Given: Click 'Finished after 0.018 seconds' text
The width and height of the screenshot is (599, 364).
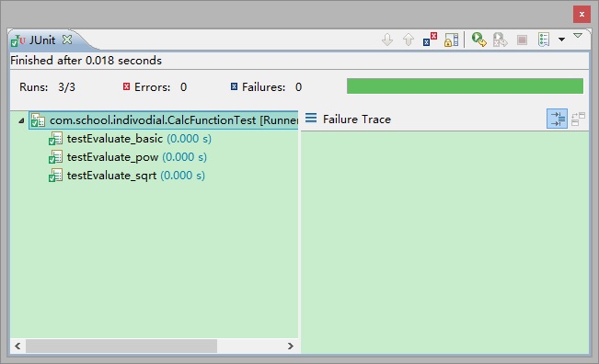Looking at the screenshot, I should click(86, 61).
